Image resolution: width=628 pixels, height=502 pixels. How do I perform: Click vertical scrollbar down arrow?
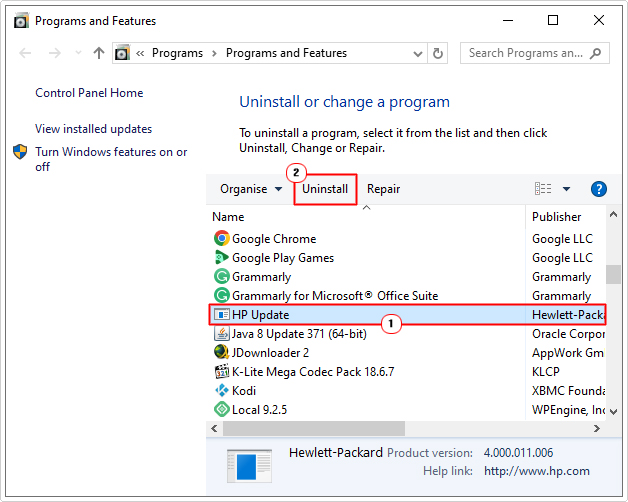point(613,411)
